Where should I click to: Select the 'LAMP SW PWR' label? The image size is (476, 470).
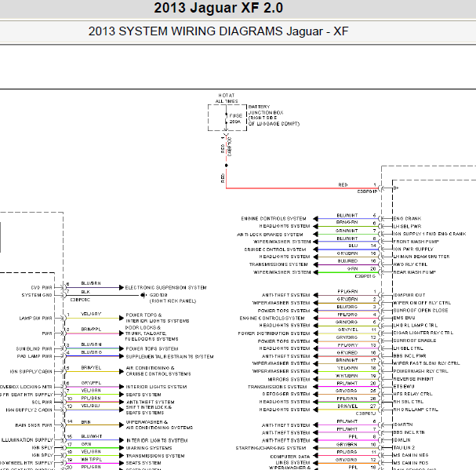tap(36, 319)
